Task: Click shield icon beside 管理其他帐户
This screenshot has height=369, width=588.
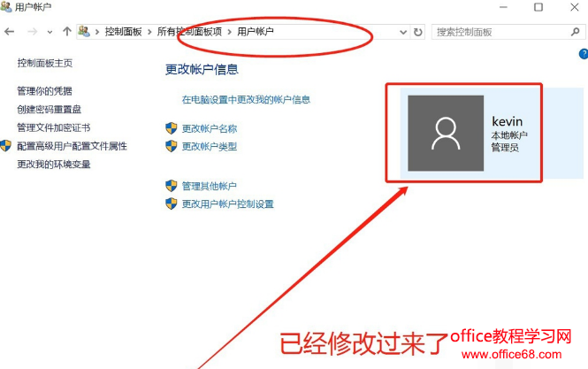Action: (x=172, y=186)
